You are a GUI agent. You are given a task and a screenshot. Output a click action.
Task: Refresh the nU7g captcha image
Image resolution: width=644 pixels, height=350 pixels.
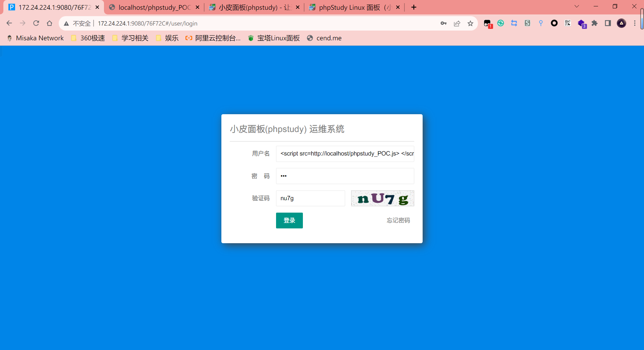click(x=382, y=198)
